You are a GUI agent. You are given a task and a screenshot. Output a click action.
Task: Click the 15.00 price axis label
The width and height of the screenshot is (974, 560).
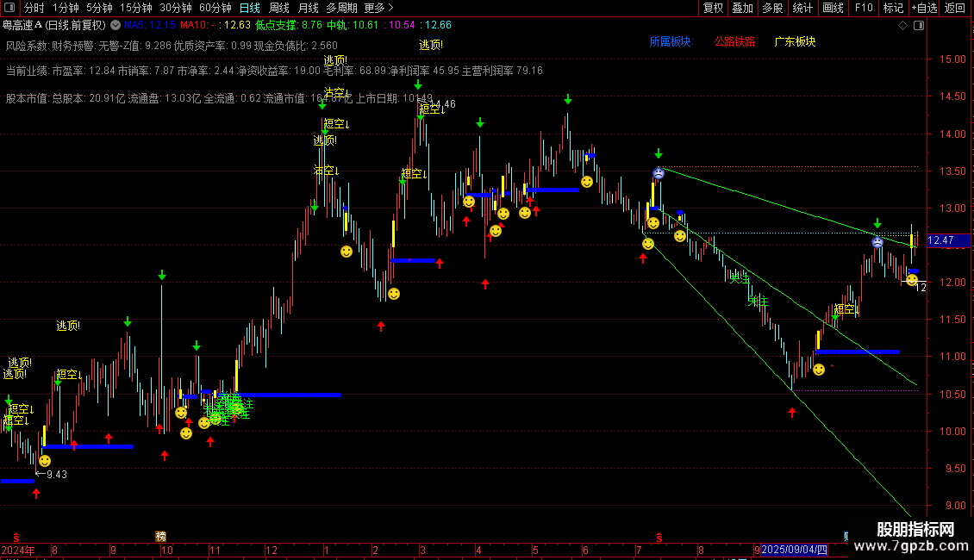coord(952,59)
